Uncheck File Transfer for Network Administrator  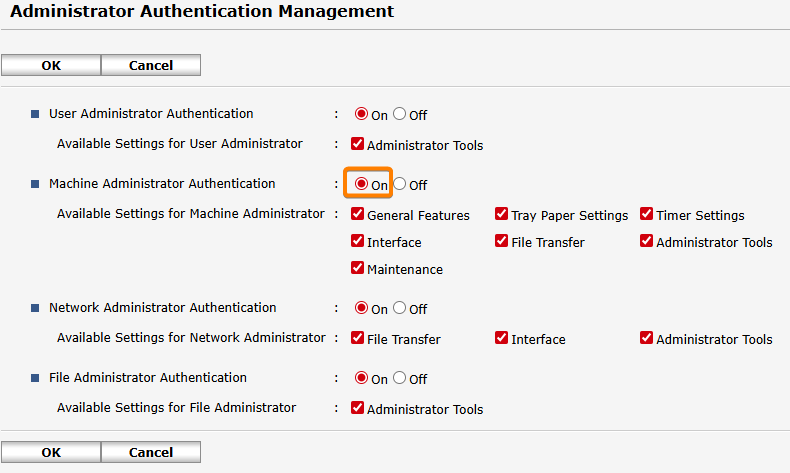tap(358, 338)
